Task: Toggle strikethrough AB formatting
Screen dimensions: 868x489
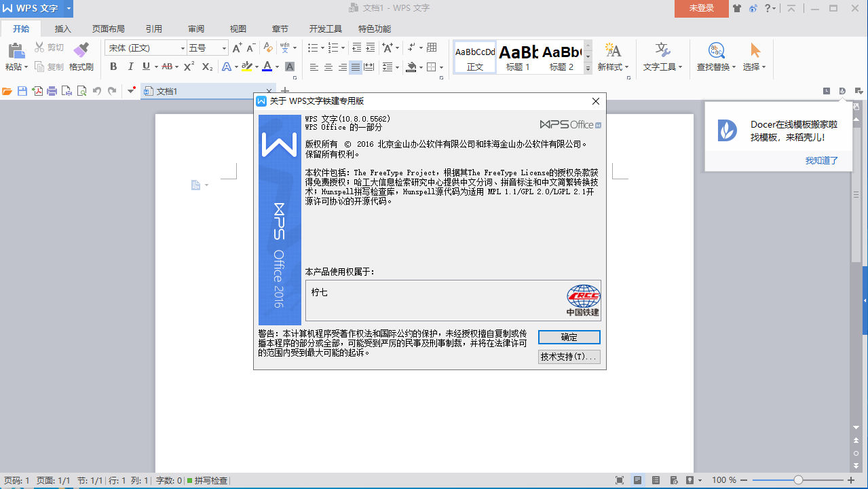Action: coord(167,67)
